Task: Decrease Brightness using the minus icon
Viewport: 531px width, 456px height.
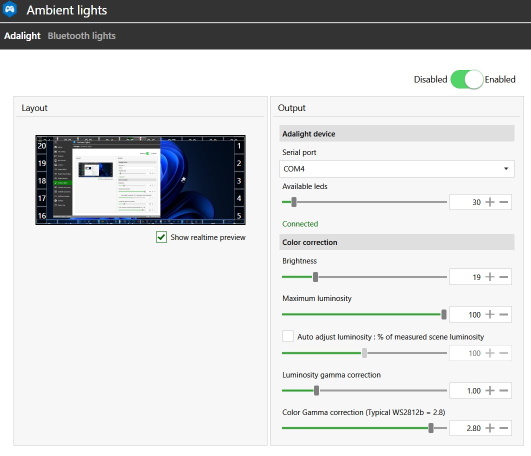Action: 504,277
